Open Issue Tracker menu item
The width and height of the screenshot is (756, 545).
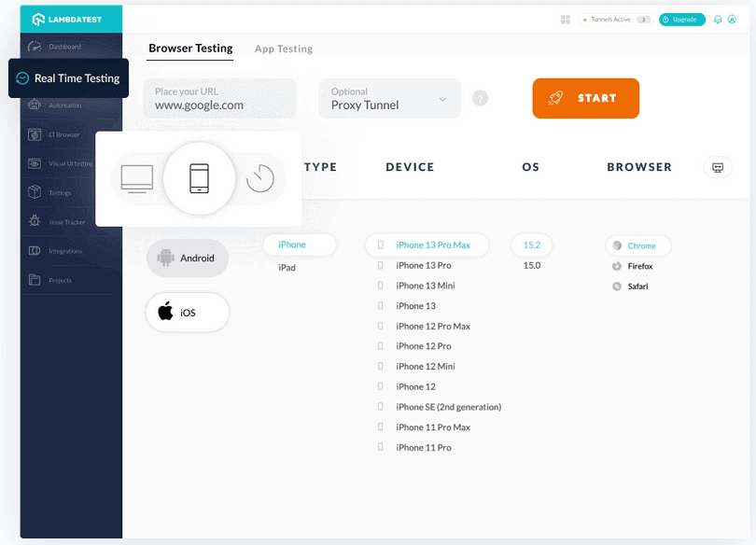click(x=67, y=222)
